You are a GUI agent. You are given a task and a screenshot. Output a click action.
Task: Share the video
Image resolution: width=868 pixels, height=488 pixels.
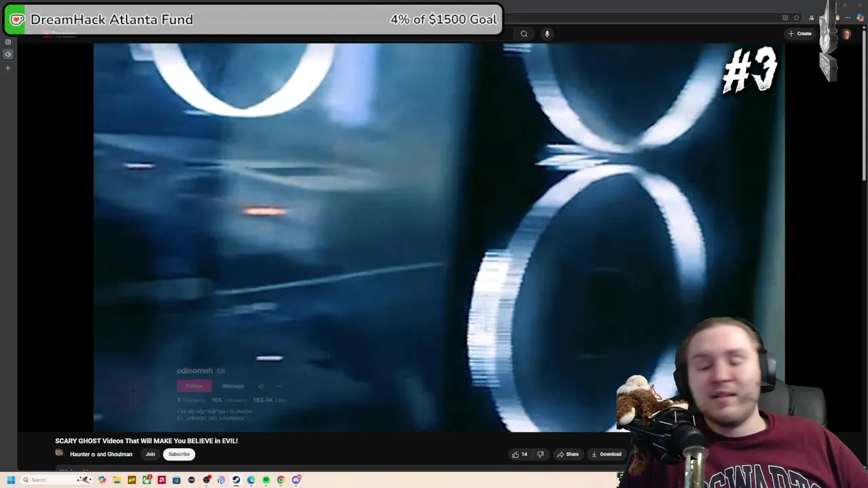(568, 454)
